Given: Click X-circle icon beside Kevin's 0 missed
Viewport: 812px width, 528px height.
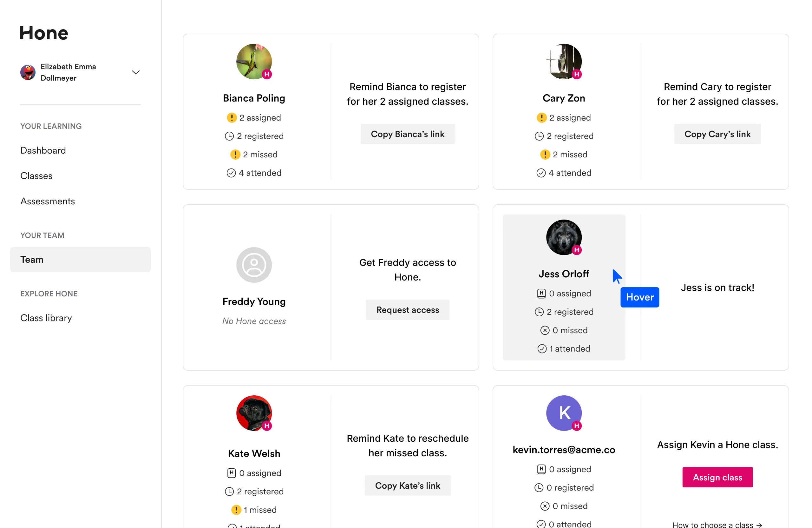Looking at the screenshot, I should coord(545,506).
